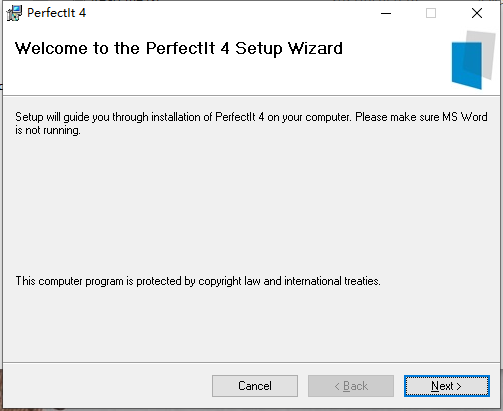Click the word Setup starting the paragraph
Image resolution: width=503 pixels, height=411 pixels.
tap(29, 117)
